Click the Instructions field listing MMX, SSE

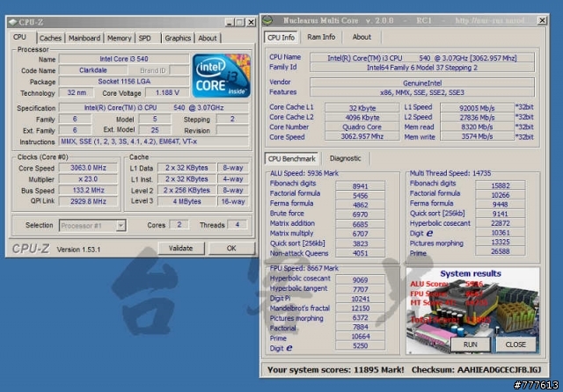(154, 142)
